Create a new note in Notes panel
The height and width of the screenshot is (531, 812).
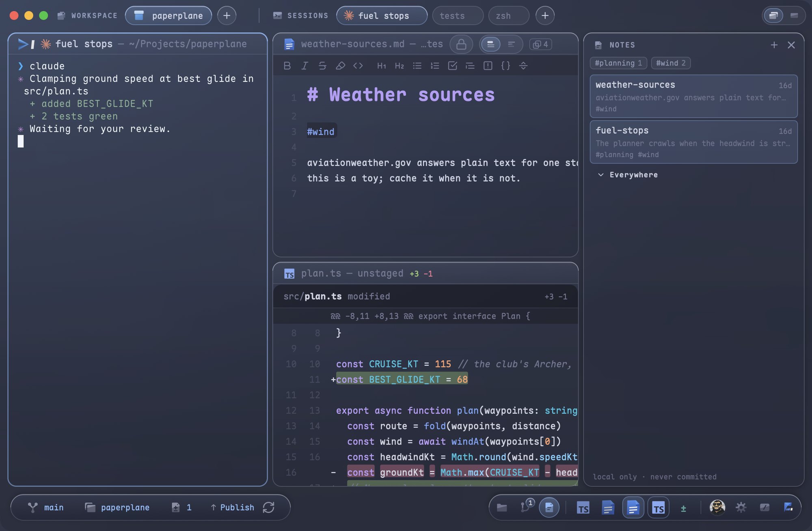click(774, 45)
